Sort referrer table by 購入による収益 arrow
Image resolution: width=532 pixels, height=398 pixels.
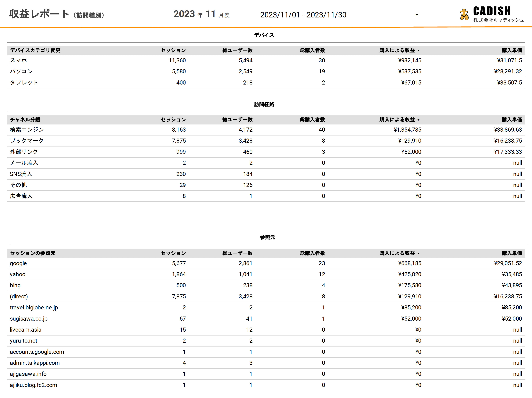(418, 253)
